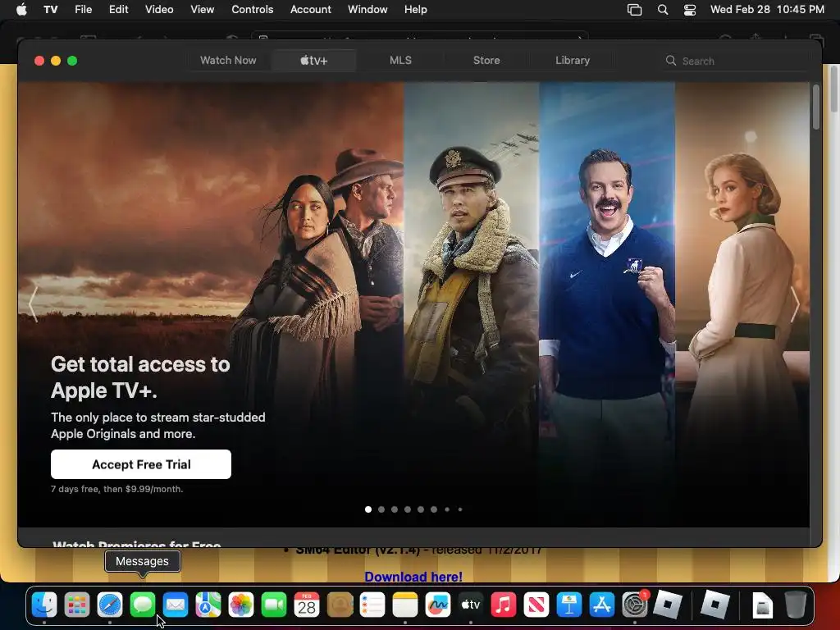This screenshot has height=630, width=840.
Task: Open Messages app in the Dock
Action: (143, 605)
